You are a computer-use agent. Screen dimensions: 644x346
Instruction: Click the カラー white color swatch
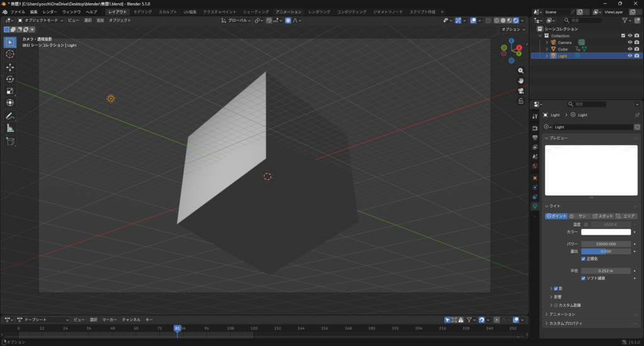point(605,232)
